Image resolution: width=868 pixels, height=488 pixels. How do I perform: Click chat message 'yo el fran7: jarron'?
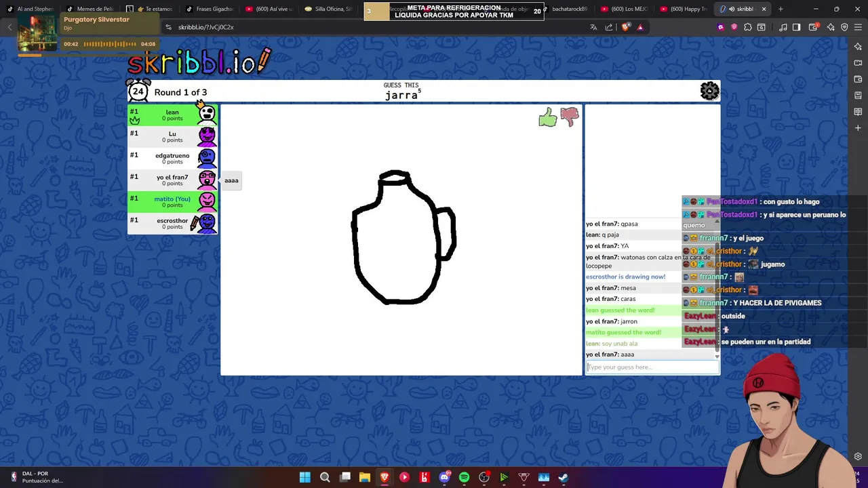[612, 321]
